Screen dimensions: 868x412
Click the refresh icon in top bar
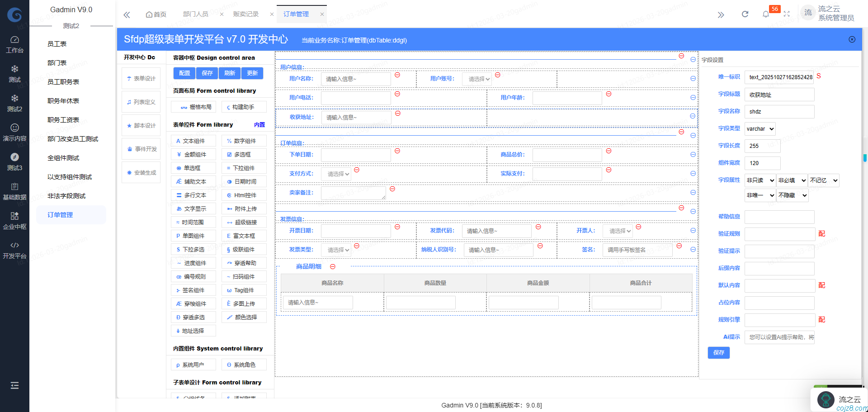click(745, 14)
